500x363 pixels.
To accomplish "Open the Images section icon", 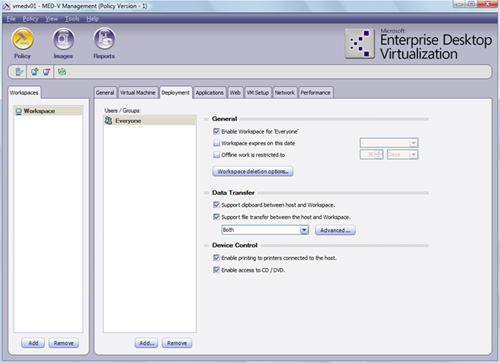I will point(63,39).
